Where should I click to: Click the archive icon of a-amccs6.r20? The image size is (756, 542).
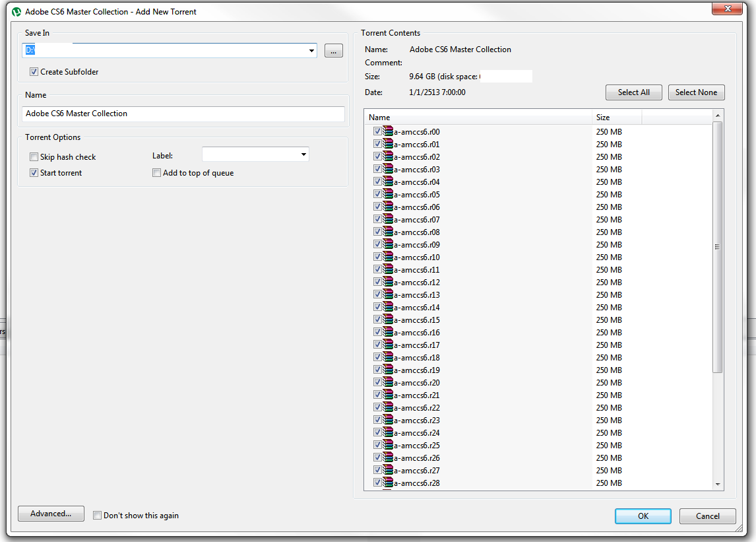pos(388,382)
